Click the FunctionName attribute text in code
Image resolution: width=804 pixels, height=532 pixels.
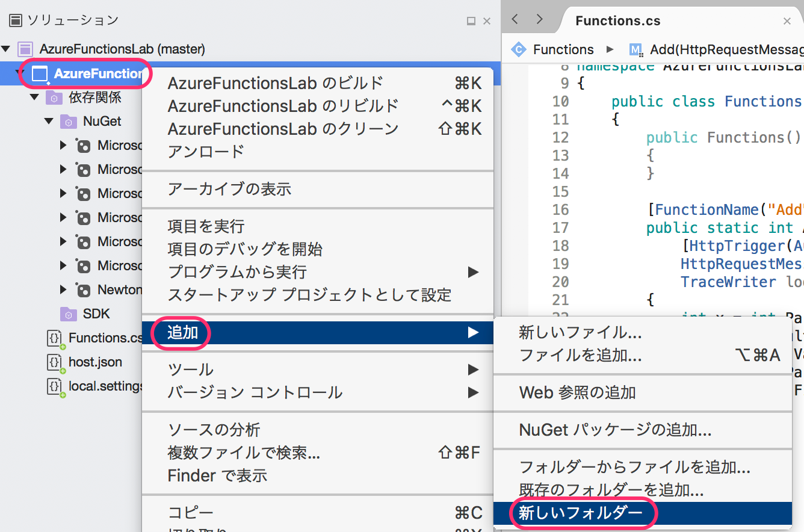click(707, 209)
